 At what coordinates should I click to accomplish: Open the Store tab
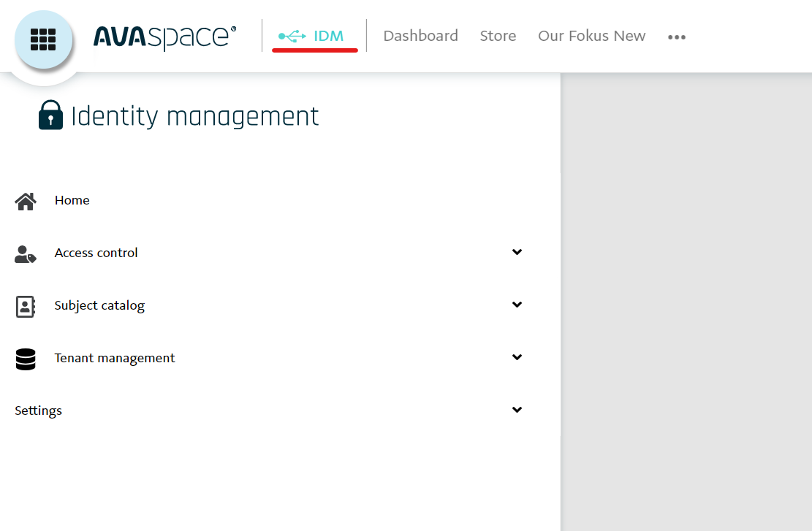click(x=498, y=36)
